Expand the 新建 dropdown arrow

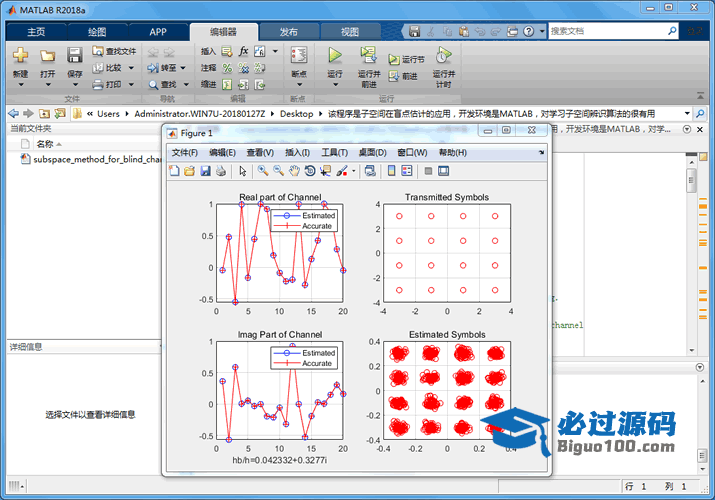[21, 85]
